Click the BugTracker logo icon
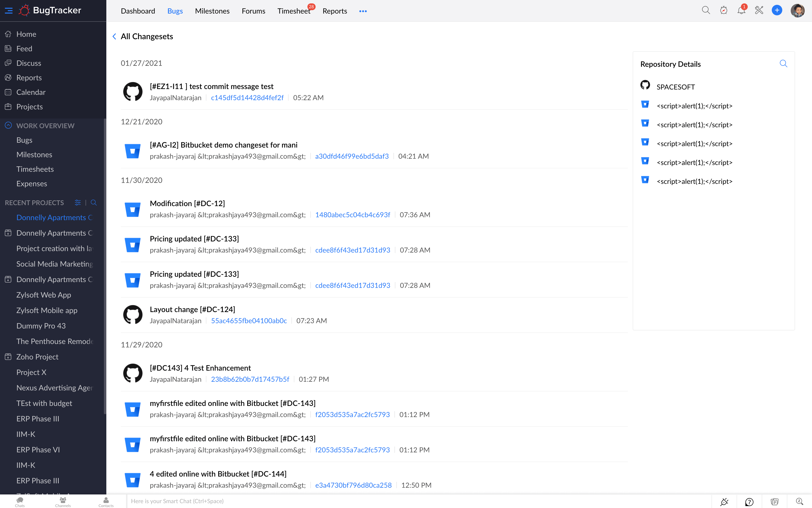Image resolution: width=812 pixels, height=508 pixels. click(x=24, y=10)
